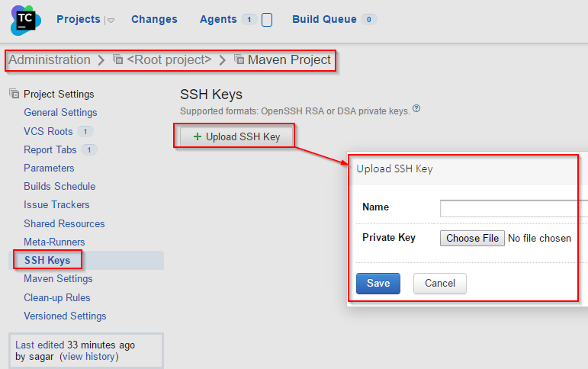Viewport: 588px width, 369px height.
Task: Click the Maven Project icon in breadcrumb
Action: coord(239,59)
